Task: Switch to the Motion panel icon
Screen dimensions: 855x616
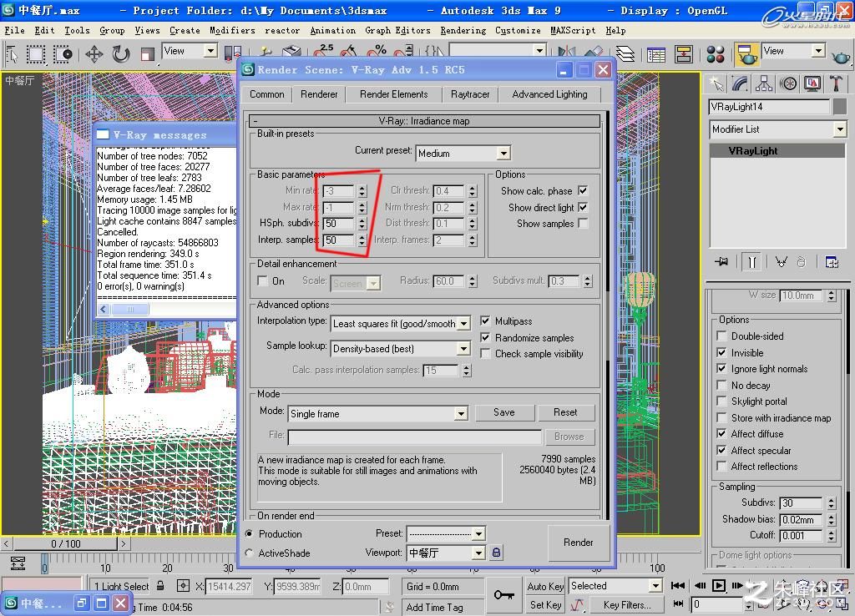Action: click(788, 83)
